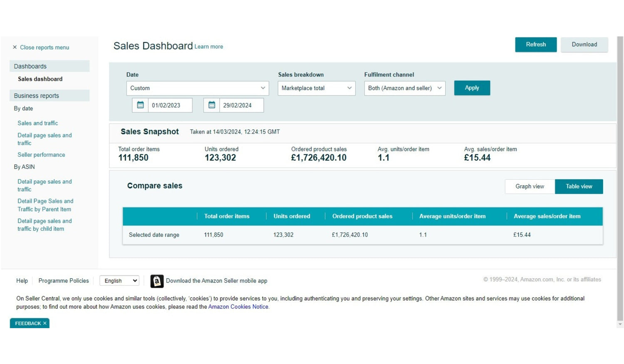Viewport: 624px width, 364px height.
Task: Dismiss the Feedback tab using its X
Action: point(45,323)
